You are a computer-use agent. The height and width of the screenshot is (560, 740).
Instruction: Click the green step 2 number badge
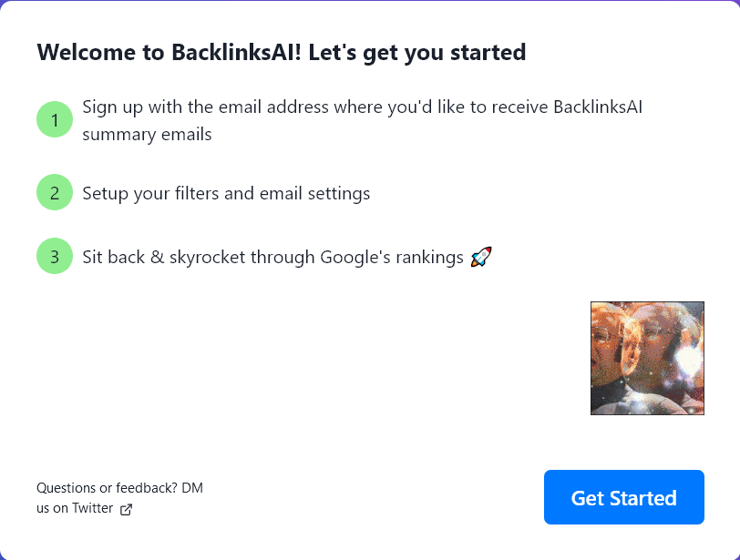[x=55, y=193]
